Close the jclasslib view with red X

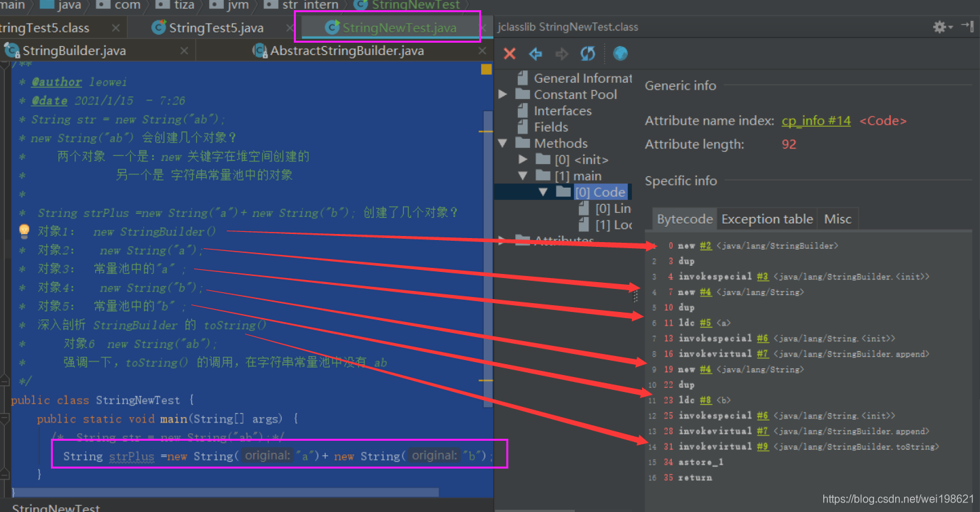click(x=510, y=54)
